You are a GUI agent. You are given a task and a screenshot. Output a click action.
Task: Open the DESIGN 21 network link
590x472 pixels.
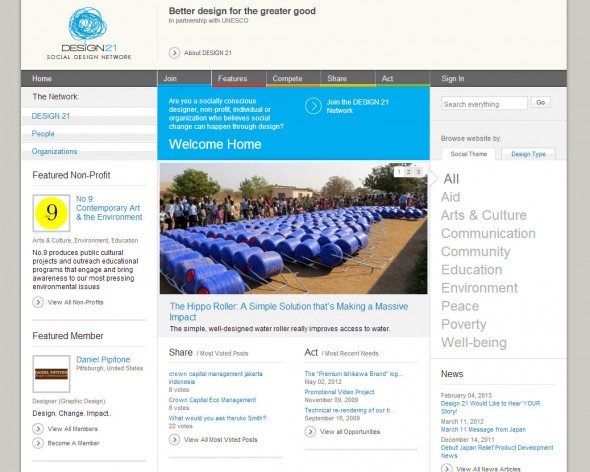coord(51,116)
